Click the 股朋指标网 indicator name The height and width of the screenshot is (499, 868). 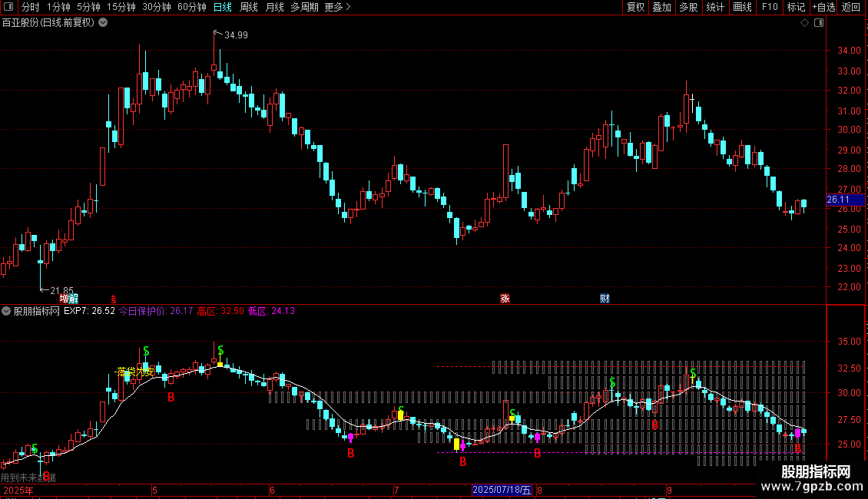(37, 311)
